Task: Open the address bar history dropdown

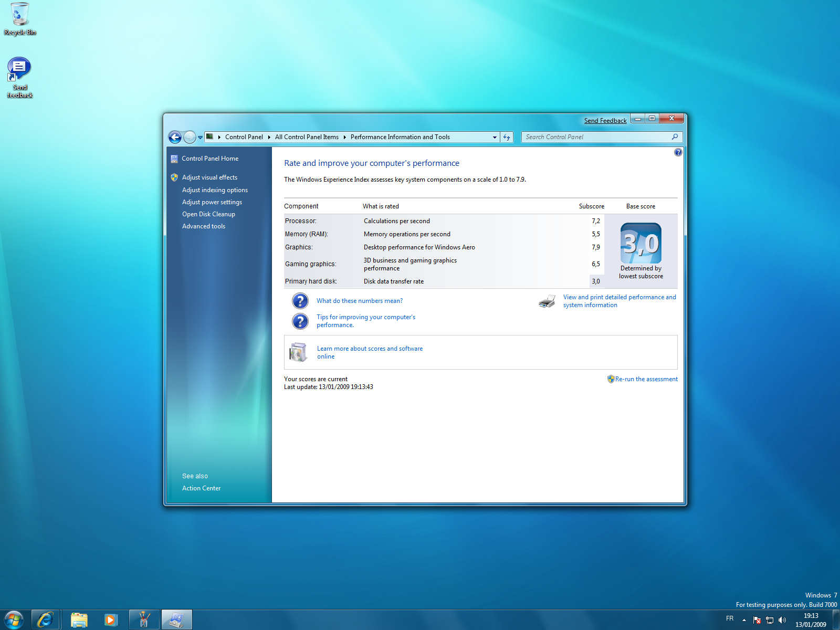Action: pos(495,137)
